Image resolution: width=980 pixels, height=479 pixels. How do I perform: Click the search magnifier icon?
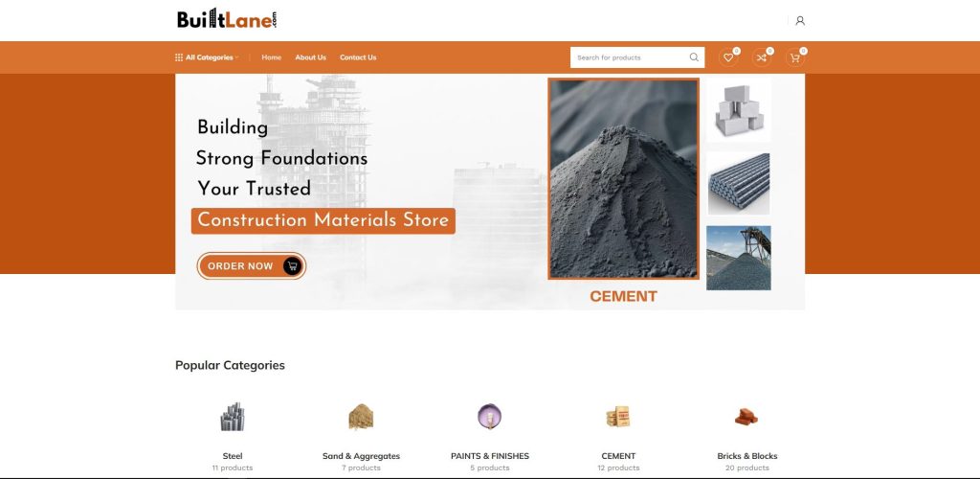point(694,57)
